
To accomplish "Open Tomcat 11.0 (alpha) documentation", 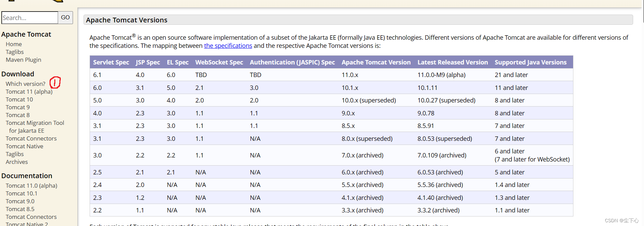I will click(32, 186).
